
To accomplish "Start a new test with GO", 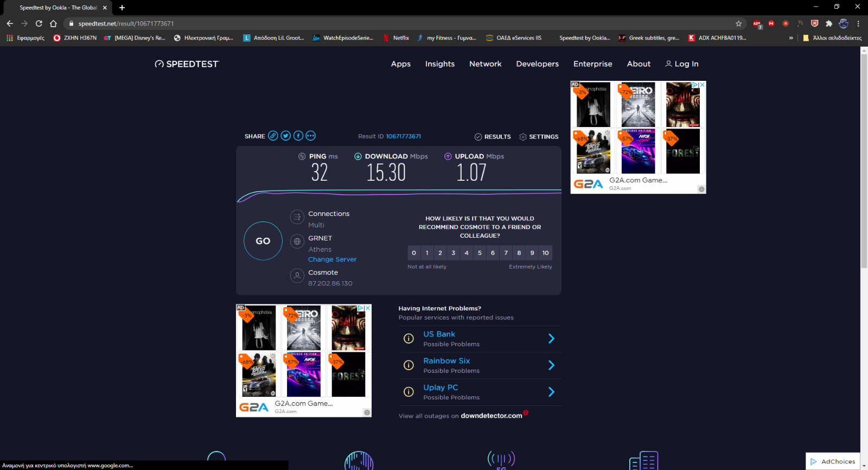I will (x=263, y=241).
